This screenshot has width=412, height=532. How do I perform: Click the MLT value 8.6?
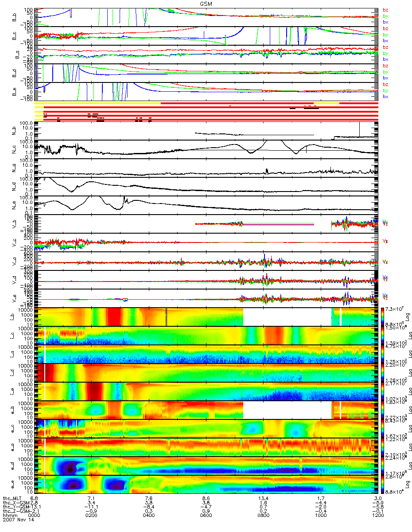click(206, 498)
